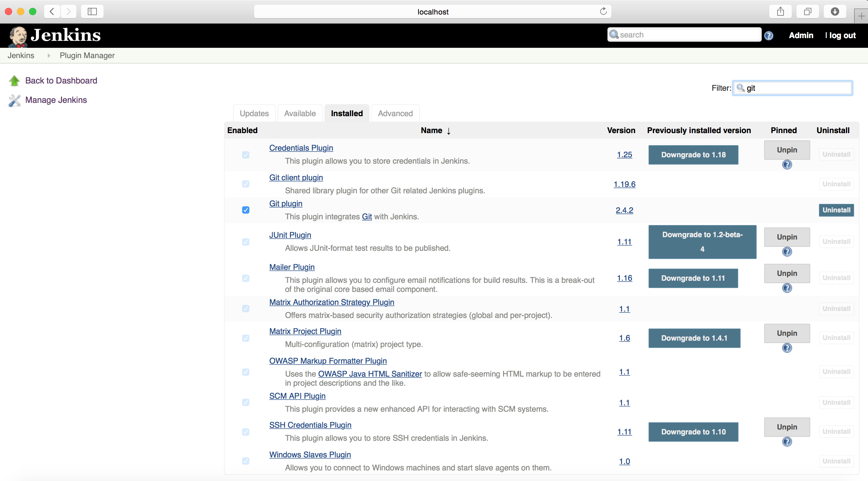Open Matrix Authorization Strategy Plugin link

(332, 303)
